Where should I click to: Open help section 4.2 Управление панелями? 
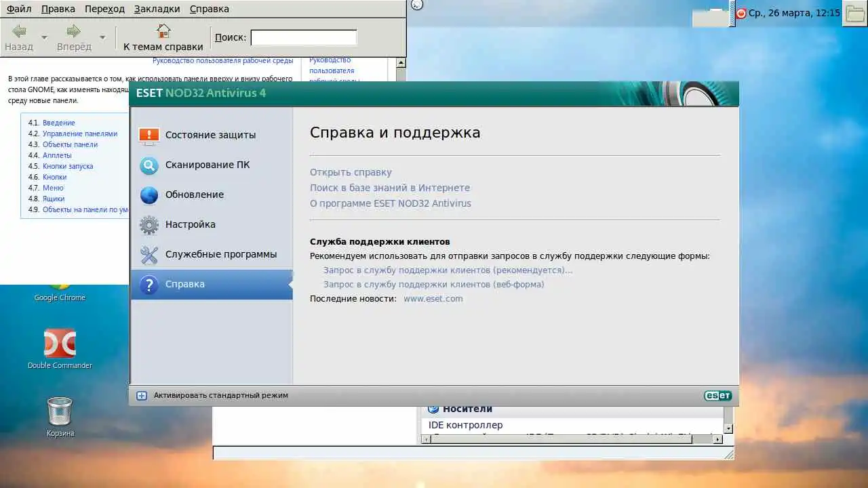(x=80, y=134)
